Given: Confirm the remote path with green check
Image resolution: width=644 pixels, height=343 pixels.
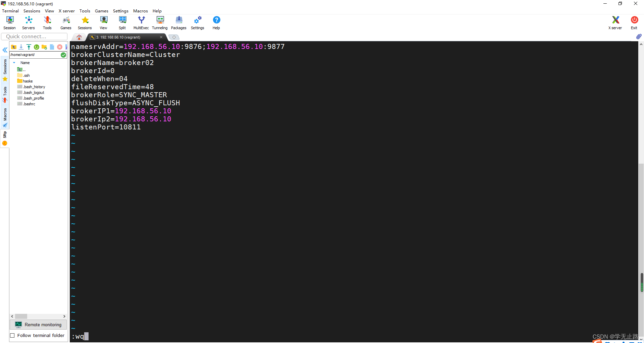Looking at the screenshot, I should click(x=63, y=55).
